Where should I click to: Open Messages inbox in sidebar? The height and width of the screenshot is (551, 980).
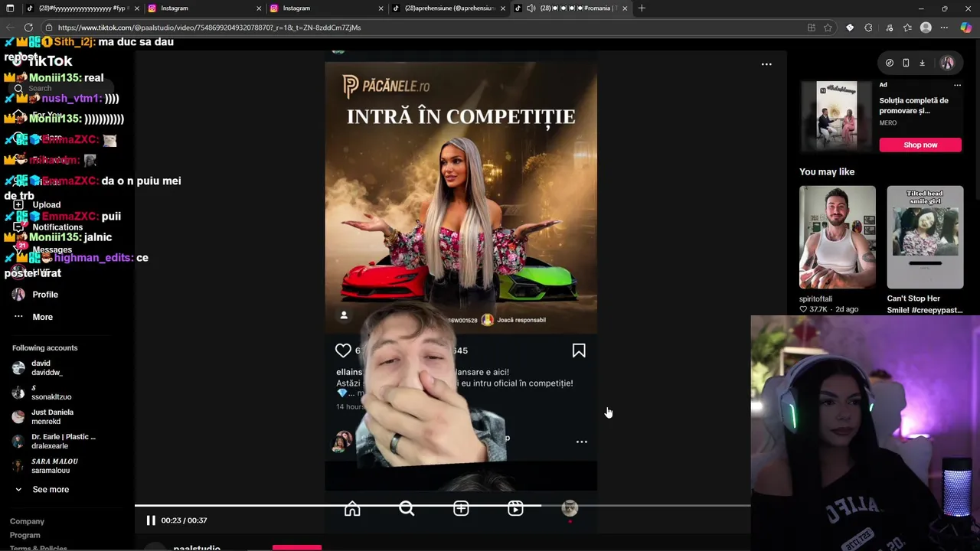pos(43,249)
